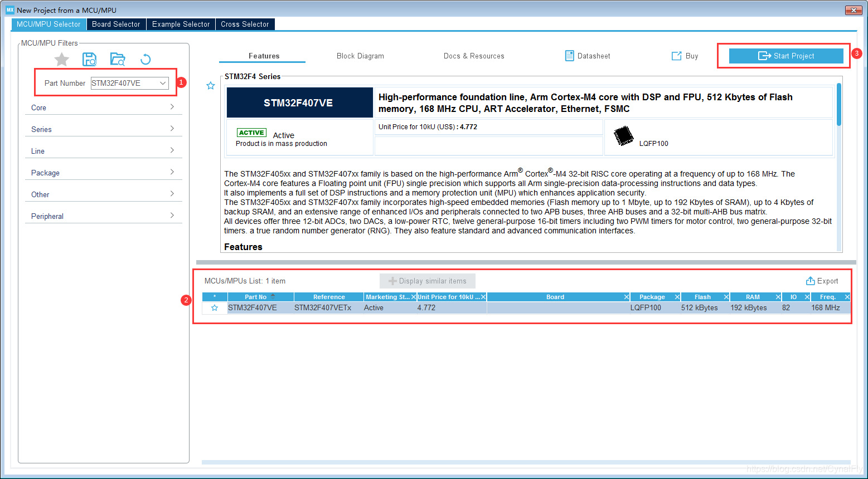Click the LQFP100 chip package image
This screenshot has width=868, height=479.
[624, 136]
